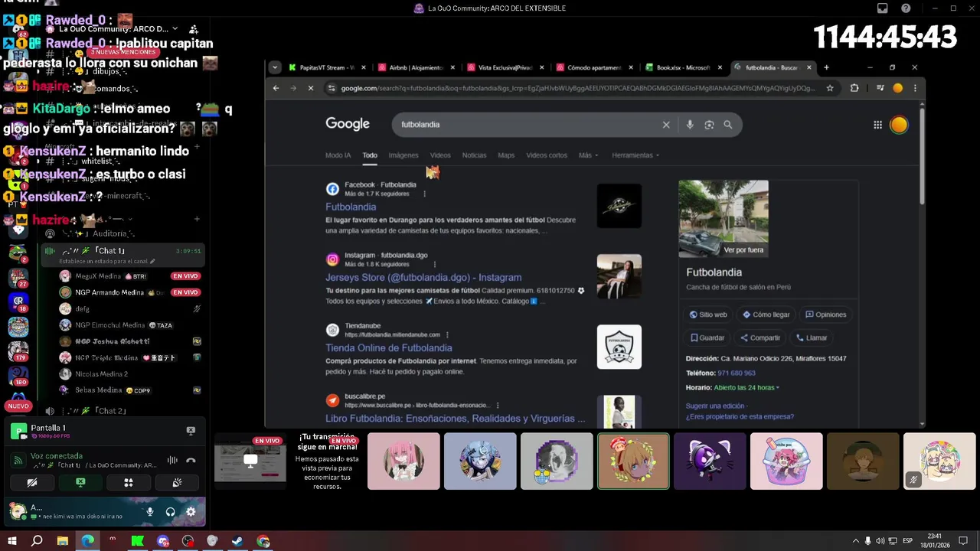Viewport: 980px width, 551px height.
Task: Click the browser address bar URL
Action: [x=577, y=88]
